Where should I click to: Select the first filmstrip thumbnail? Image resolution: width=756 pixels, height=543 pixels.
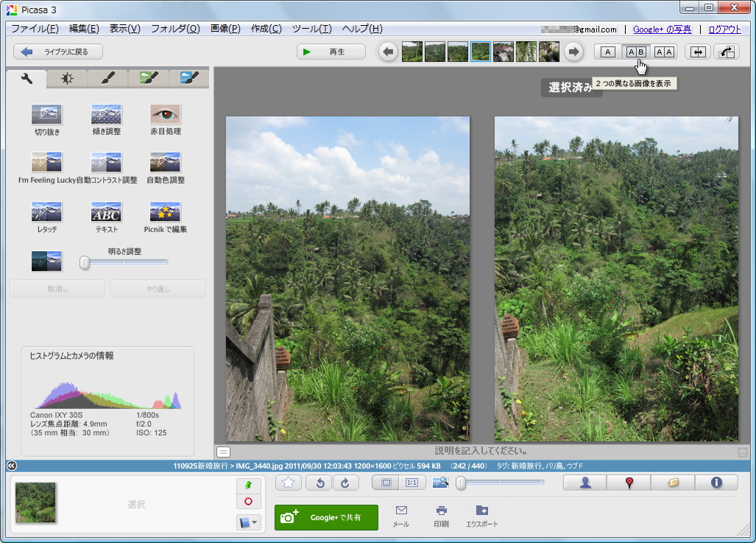coord(412,52)
